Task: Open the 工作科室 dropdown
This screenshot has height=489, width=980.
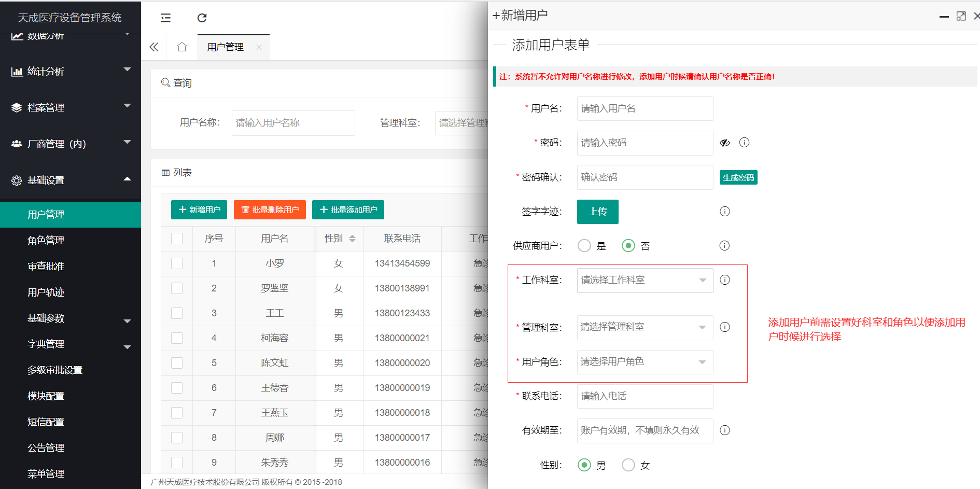Action: click(645, 281)
